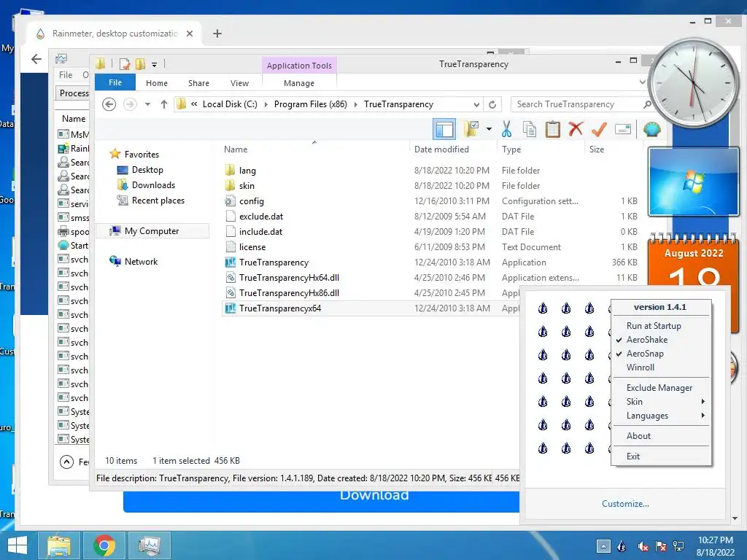Sort files by Name column
Image resolution: width=747 pixels, height=560 pixels.
click(x=236, y=149)
